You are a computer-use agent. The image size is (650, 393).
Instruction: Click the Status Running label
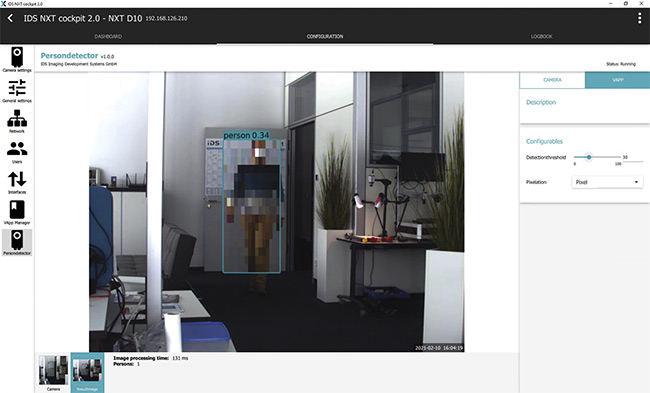click(x=621, y=64)
